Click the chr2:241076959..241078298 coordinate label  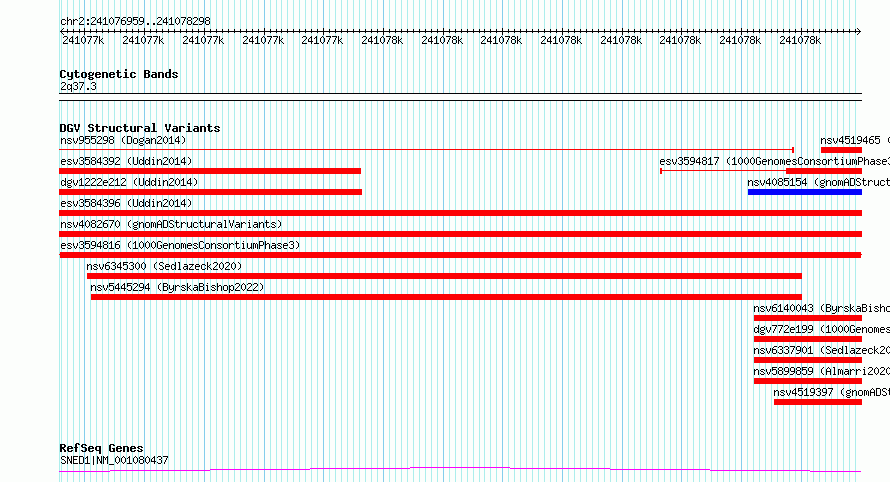click(x=135, y=21)
